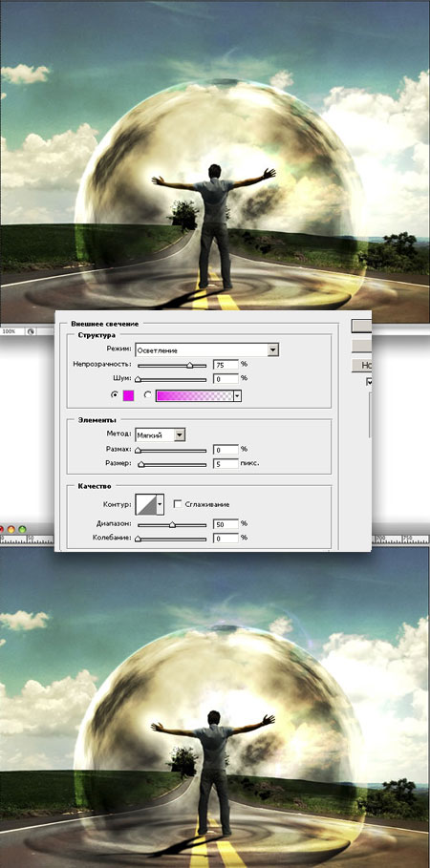
Task: Click the green zoom button of lower window
Action: coord(22,529)
